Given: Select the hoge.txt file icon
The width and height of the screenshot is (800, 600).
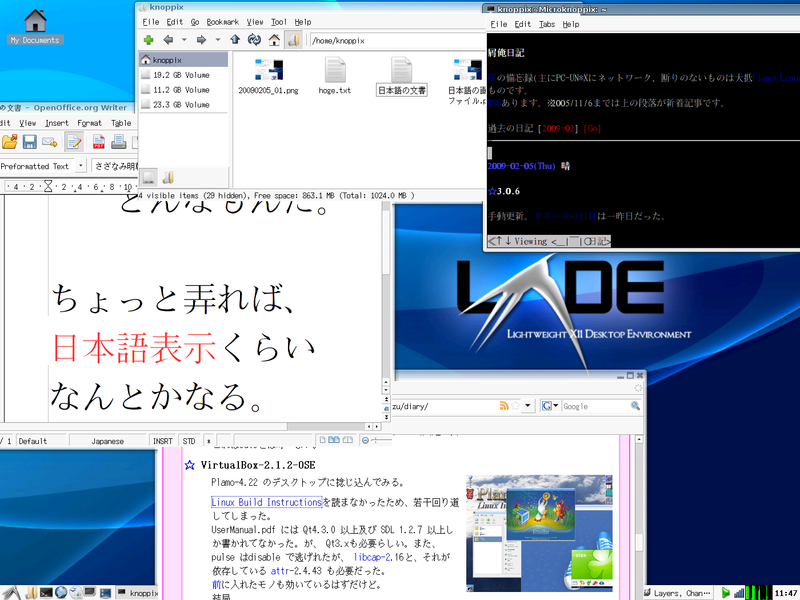Looking at the screenshot, I should coord(335,70).
